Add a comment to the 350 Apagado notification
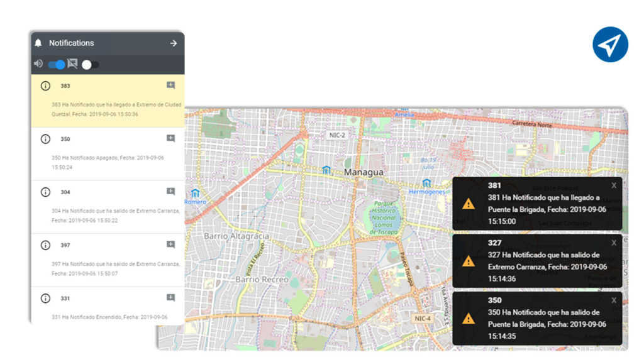644x362 pixels. tap(171, 138)
